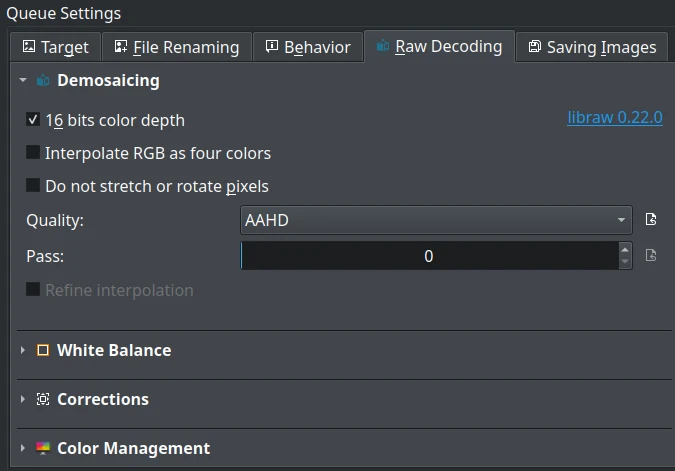Reset Quality to default value icon
This screenshot has width=675, height=471.
[651, 220]
